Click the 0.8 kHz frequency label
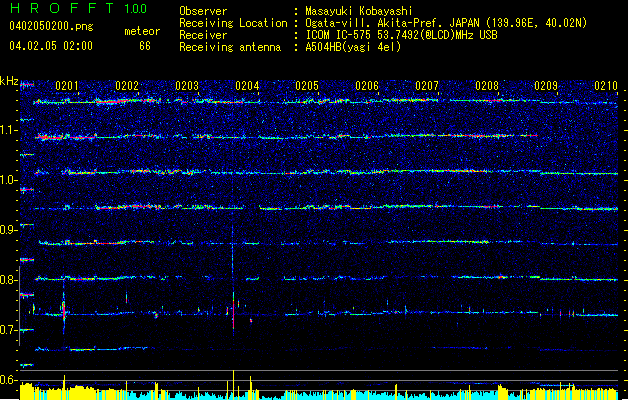Viewport: 629px width, 400px height. pyautogui.click(x=9, y=280)
